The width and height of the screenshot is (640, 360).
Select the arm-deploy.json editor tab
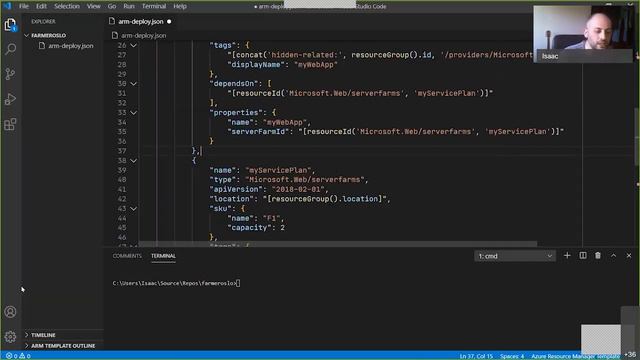tap(140, 22)
